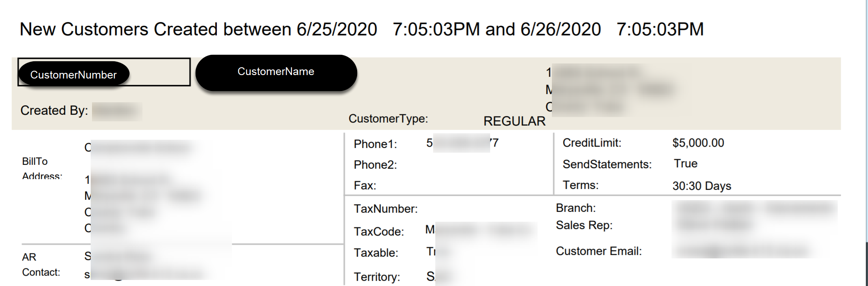
Task: Select the report title heading text
Action: point(362,29)
